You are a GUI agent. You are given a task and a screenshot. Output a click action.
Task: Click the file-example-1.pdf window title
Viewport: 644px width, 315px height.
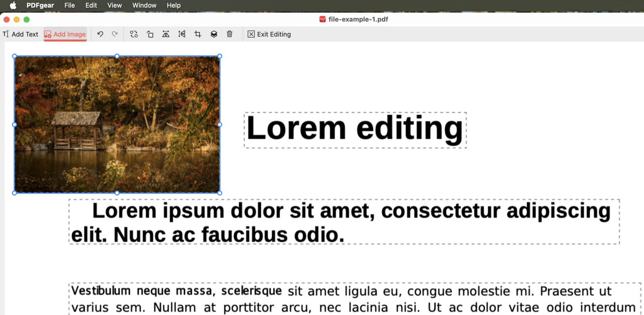click(x=358, y=19)
